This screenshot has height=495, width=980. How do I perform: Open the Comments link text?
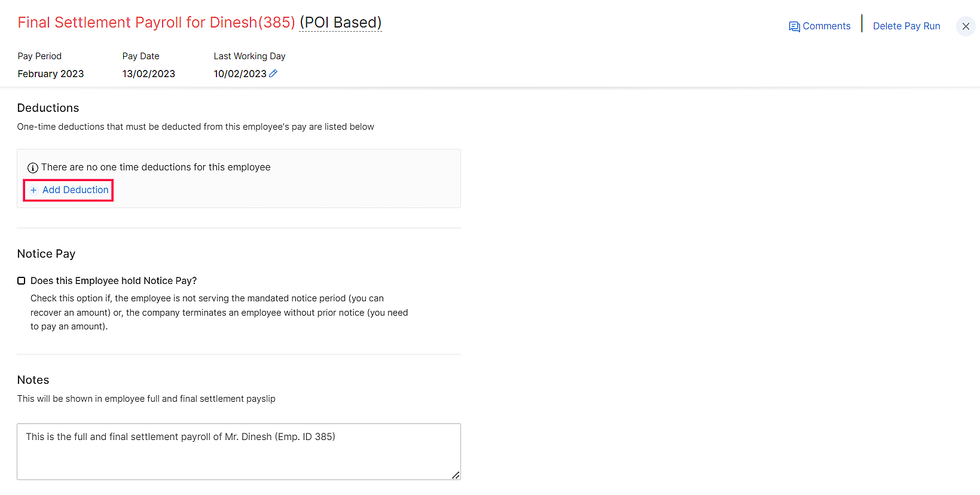click(826, 26)
